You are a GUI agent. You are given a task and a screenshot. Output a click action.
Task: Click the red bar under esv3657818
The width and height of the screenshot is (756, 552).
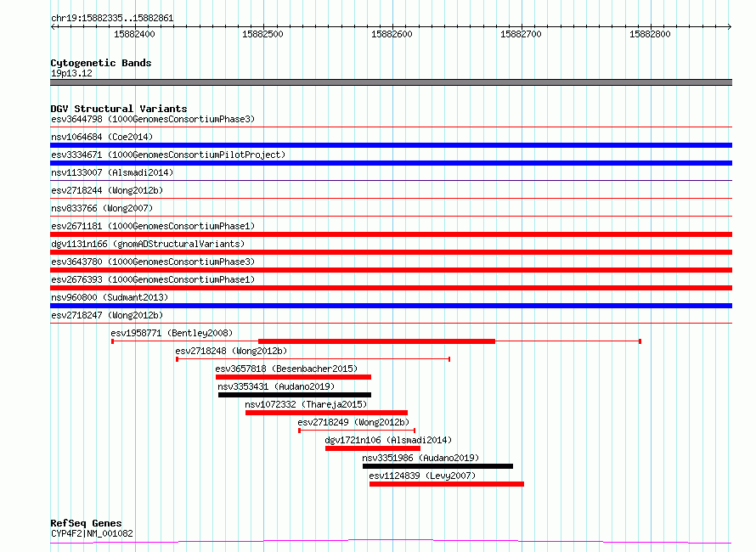coord(293,377)
